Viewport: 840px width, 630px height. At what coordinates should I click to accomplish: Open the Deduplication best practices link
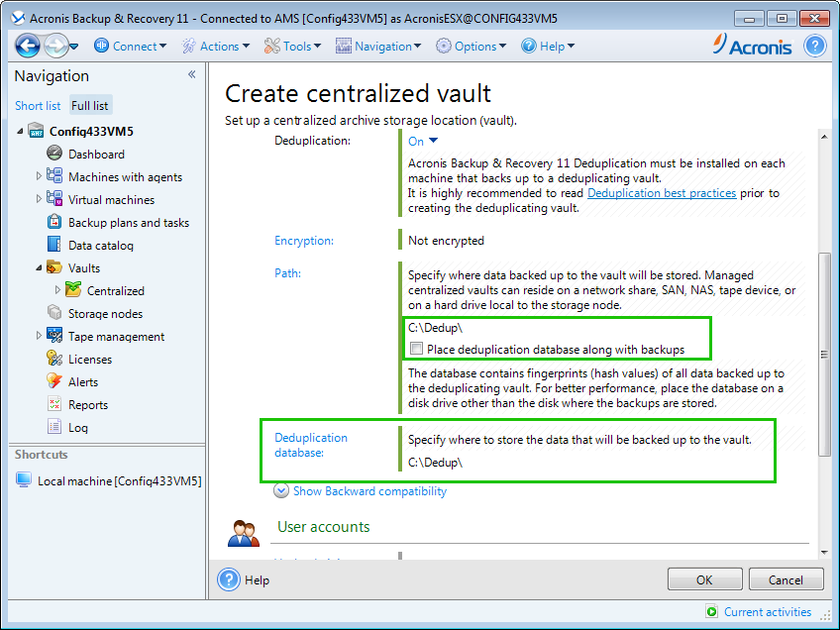(x=662, y=193)
